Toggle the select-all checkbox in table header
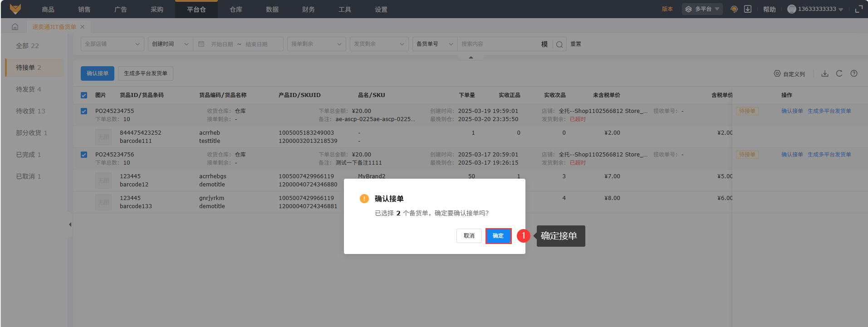868x327 pixels. click(84, 95)
